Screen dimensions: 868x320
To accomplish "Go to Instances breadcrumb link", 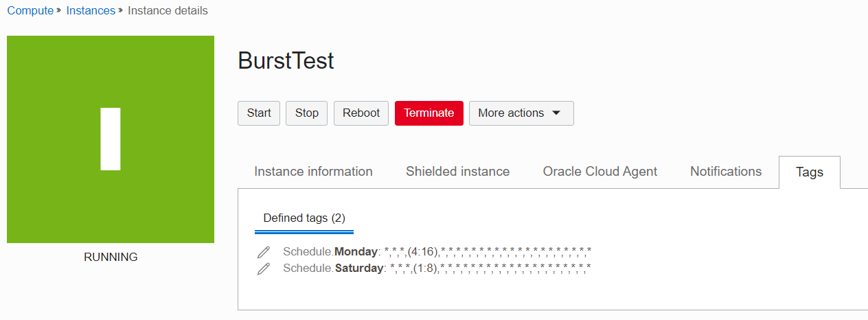I will pos(91,11).
